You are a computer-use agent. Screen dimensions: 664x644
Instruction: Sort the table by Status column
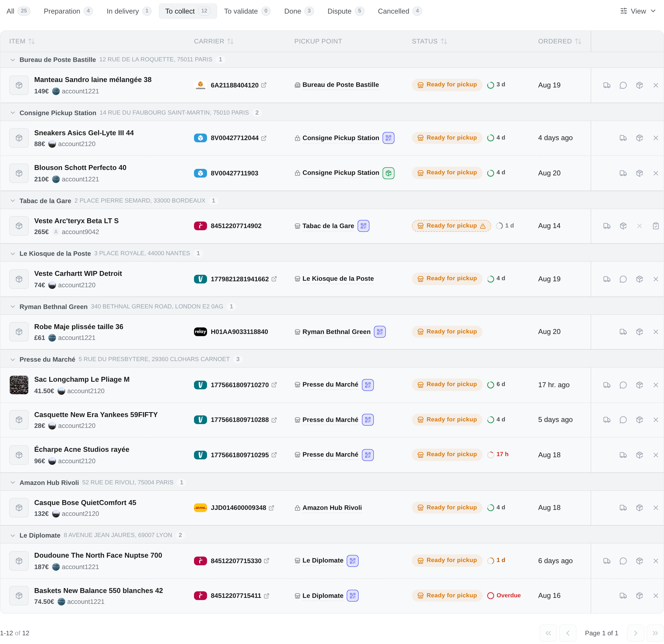click(x=429, y=41)
